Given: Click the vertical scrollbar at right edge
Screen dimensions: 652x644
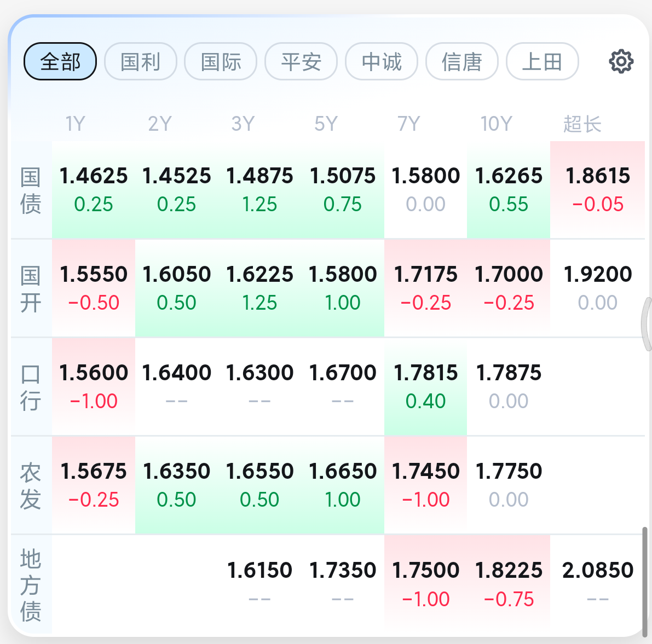Looking at the screenshot, I should (645, 582).
